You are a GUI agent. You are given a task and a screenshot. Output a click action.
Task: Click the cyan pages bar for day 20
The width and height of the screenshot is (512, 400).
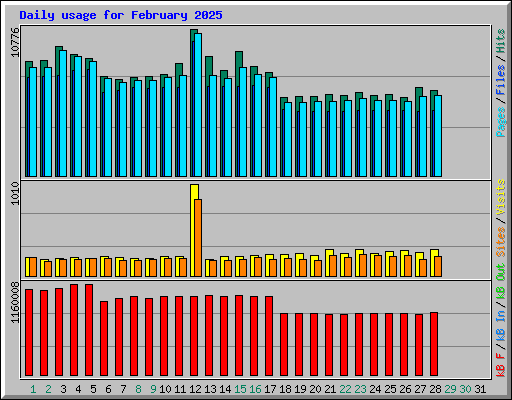pyautogui.click(x=318, y=139)
